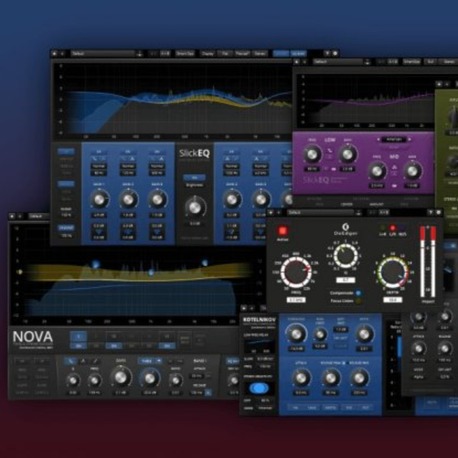This screenshot has width=458, height=458.
Task: Open help icon in DeEdger toolbar
Action: tap(431, 212)
